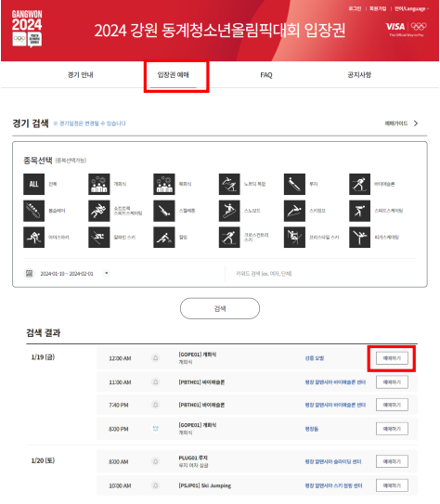The image size is (440, 504).
Task: Pick the Speed Skating (스피드스케이팅) icon
Action: (359, 211)
